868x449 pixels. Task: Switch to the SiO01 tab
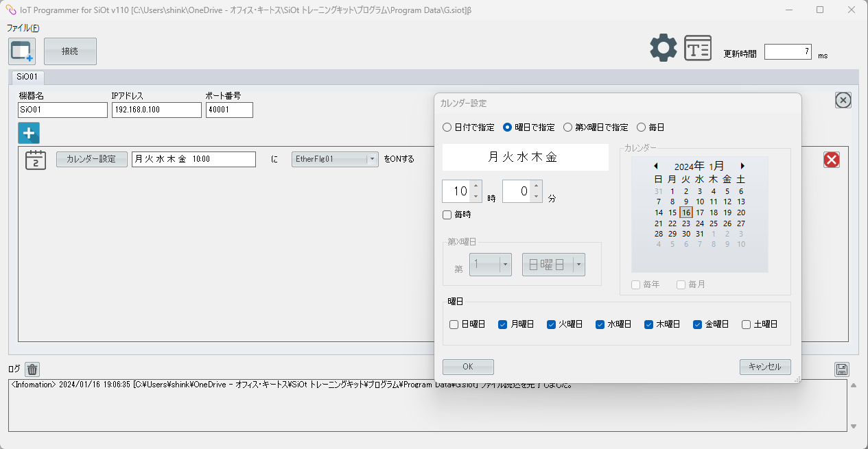click(x=27, y=77)
